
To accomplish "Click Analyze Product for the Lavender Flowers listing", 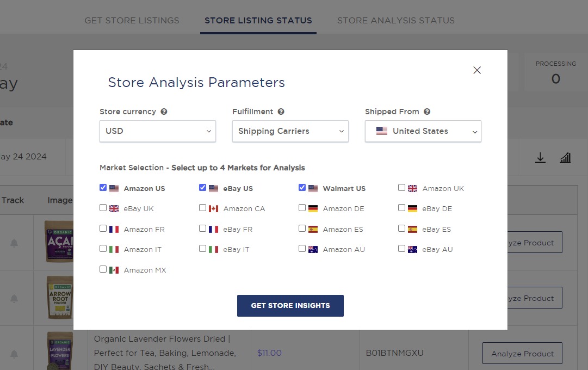I will click(522, 353).
